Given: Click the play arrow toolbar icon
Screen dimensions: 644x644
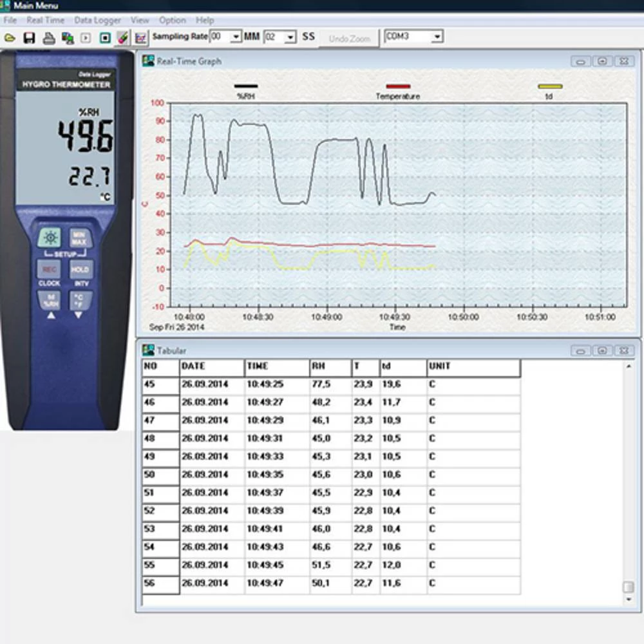Looking at the screenshot, I should 86,38.
